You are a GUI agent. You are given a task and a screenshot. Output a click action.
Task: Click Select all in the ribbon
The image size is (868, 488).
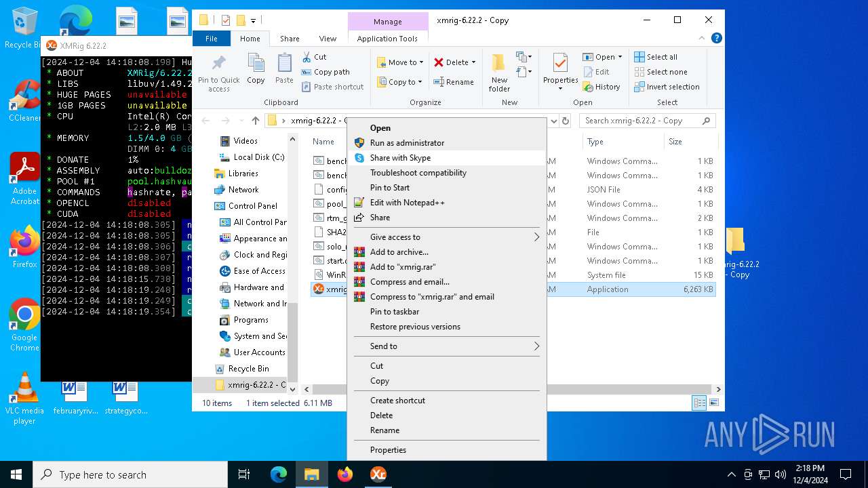coord(656,57)
